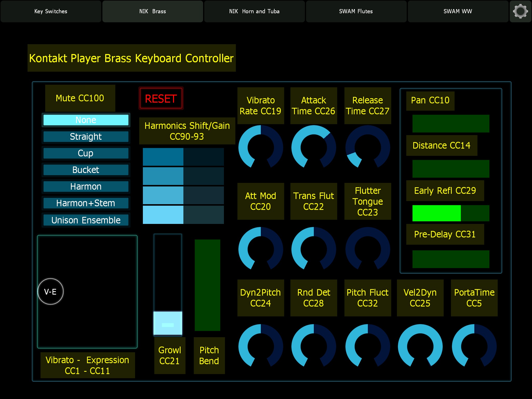Viewport: 532px width, 399px height.
Task: Select the Harmon+Stem mute option
Action: (x=86, y=203)
